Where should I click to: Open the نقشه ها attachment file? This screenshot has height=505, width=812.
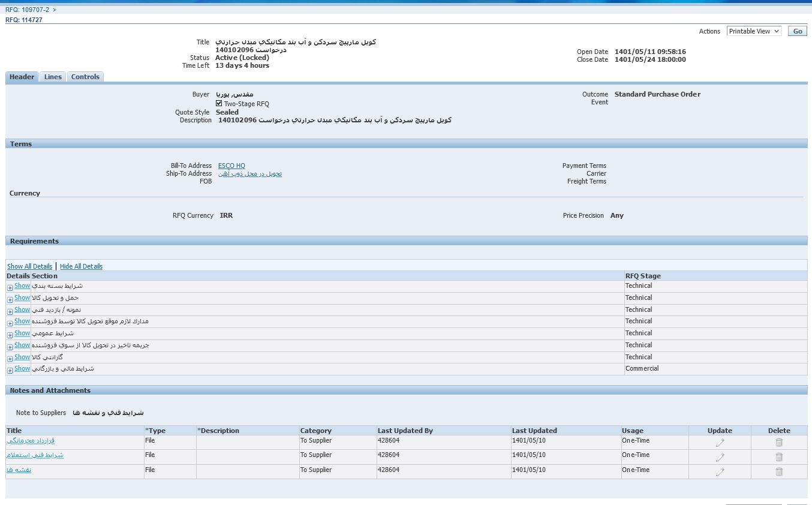[x=19, y=470]
